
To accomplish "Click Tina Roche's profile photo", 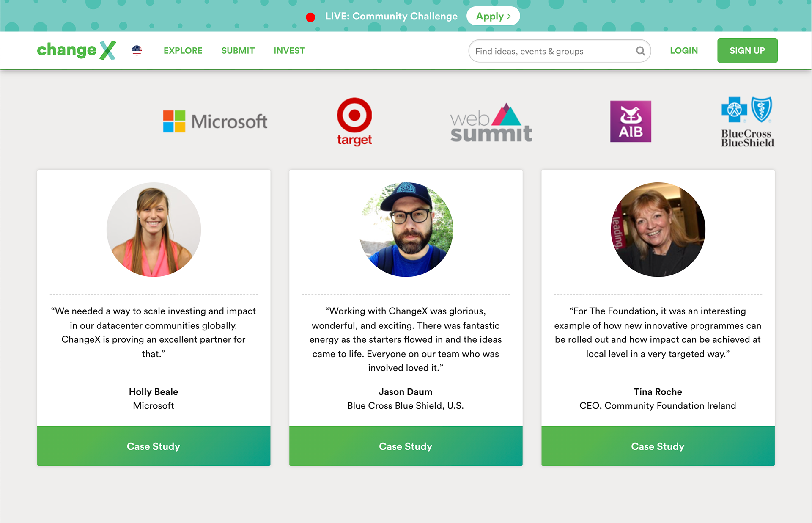I will coord(658,230).
